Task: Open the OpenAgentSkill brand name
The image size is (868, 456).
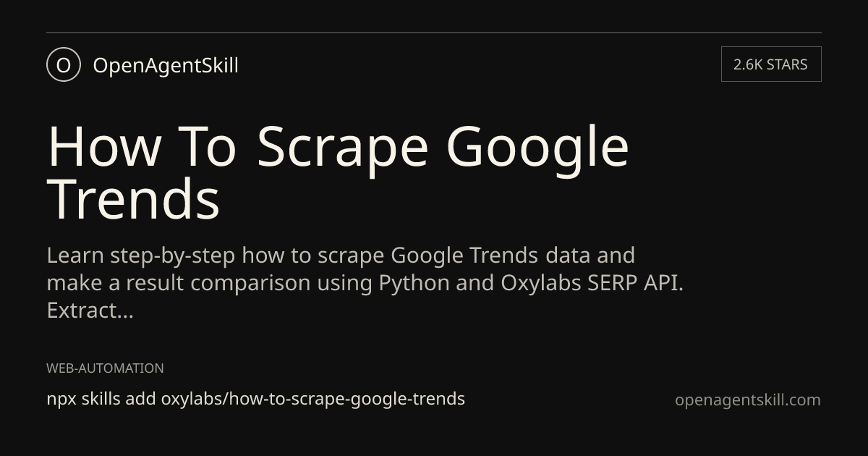Action: click(166, 65)
